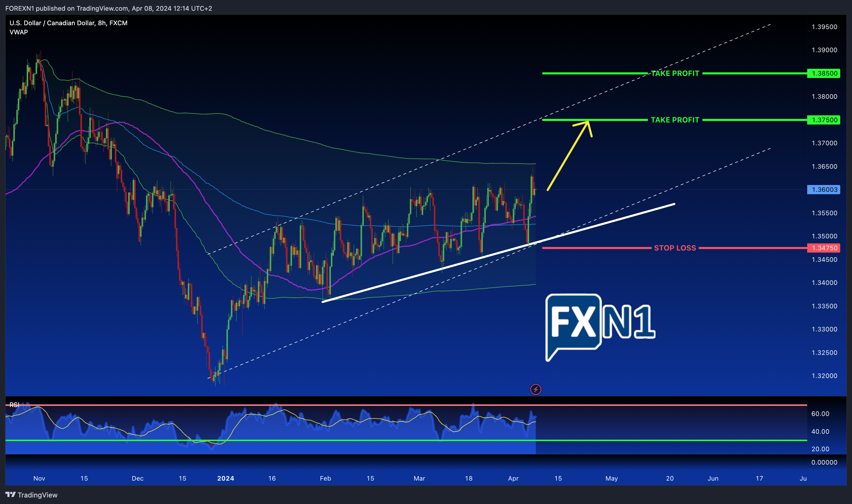Viewport: 852px width, 504px height.
Task: Click the 1.32000 price scale label
Action: [x=824, y=376]
